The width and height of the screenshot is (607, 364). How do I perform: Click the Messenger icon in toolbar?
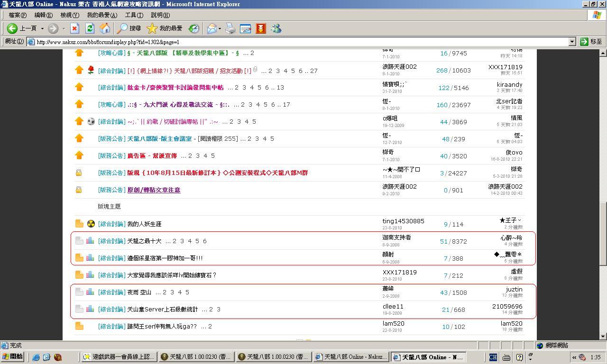coord(276,28)
